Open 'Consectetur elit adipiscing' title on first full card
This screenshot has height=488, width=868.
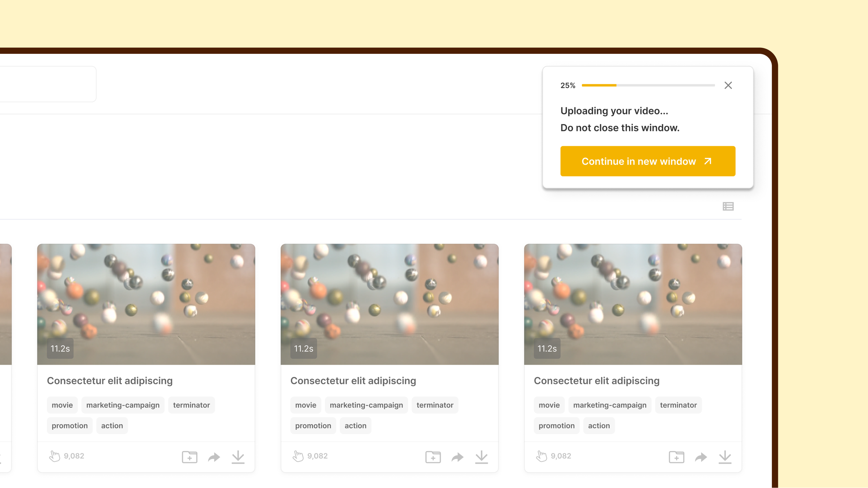(110, 381)
